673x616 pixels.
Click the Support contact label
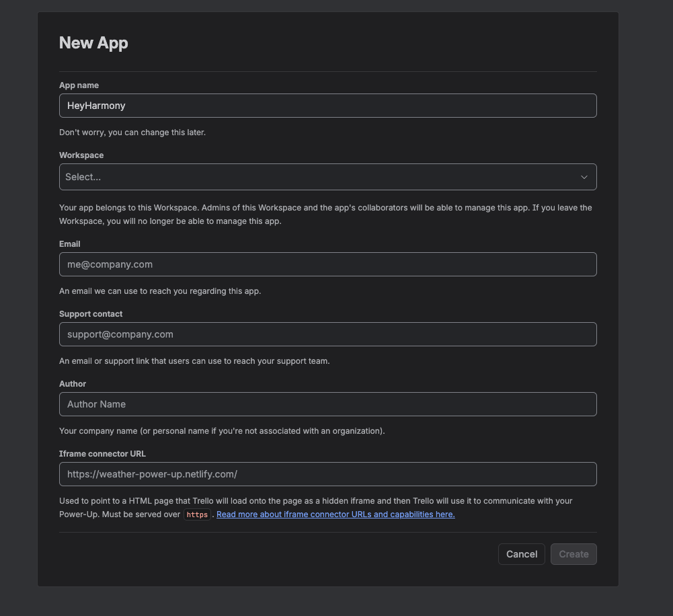tap(91, 314)
